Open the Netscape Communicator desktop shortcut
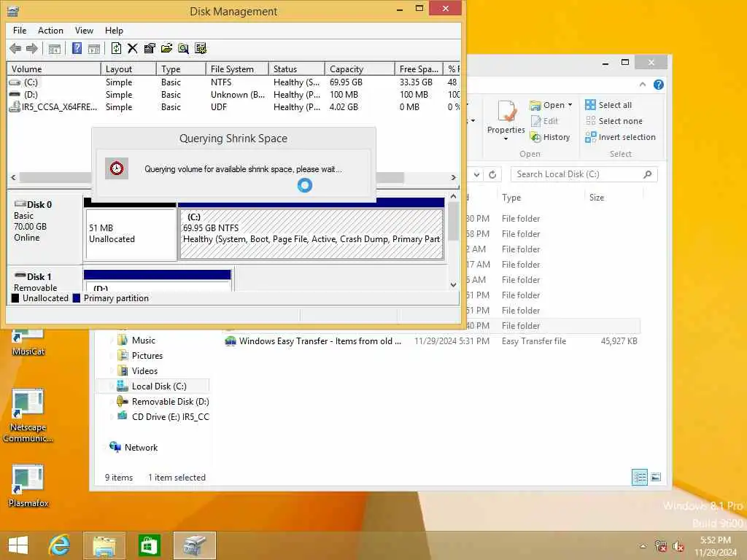 click(28, 416)
